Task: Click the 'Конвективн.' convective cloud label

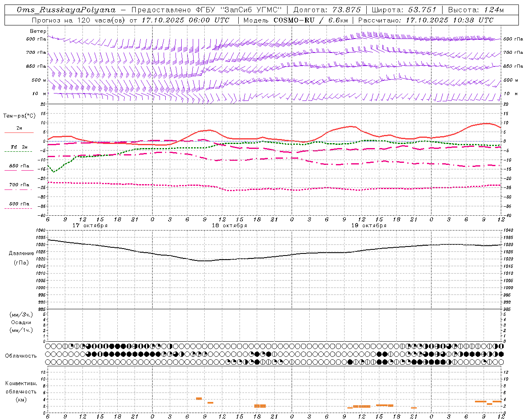Action: [21, 383]
